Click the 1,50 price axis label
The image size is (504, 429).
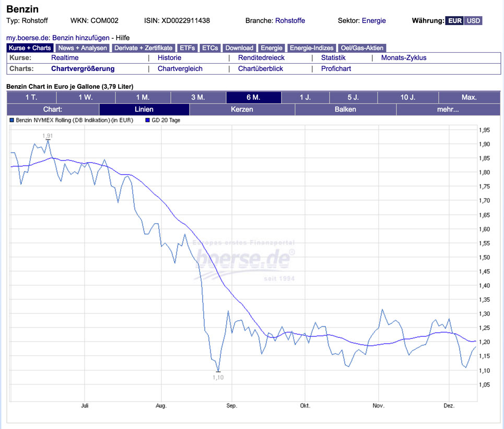coord(484,257)
